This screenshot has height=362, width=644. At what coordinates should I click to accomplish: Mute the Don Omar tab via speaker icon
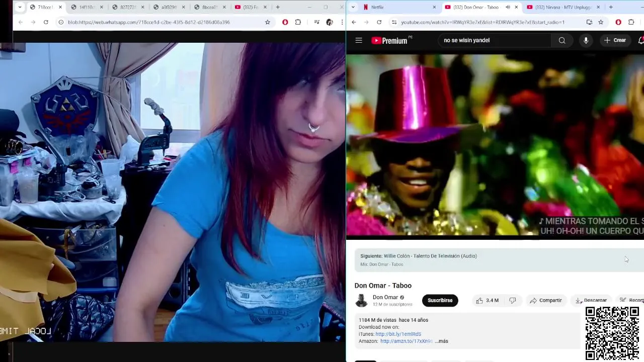(507, 7)
